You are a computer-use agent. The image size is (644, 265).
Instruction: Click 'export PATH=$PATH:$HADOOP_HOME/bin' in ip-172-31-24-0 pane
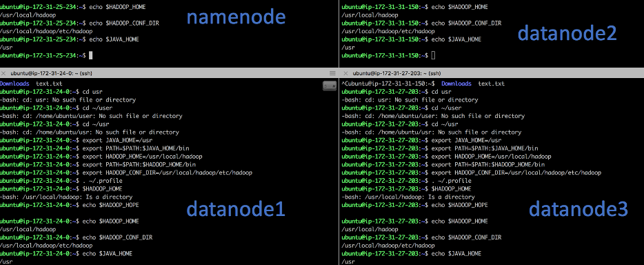(x=139, y=165)
